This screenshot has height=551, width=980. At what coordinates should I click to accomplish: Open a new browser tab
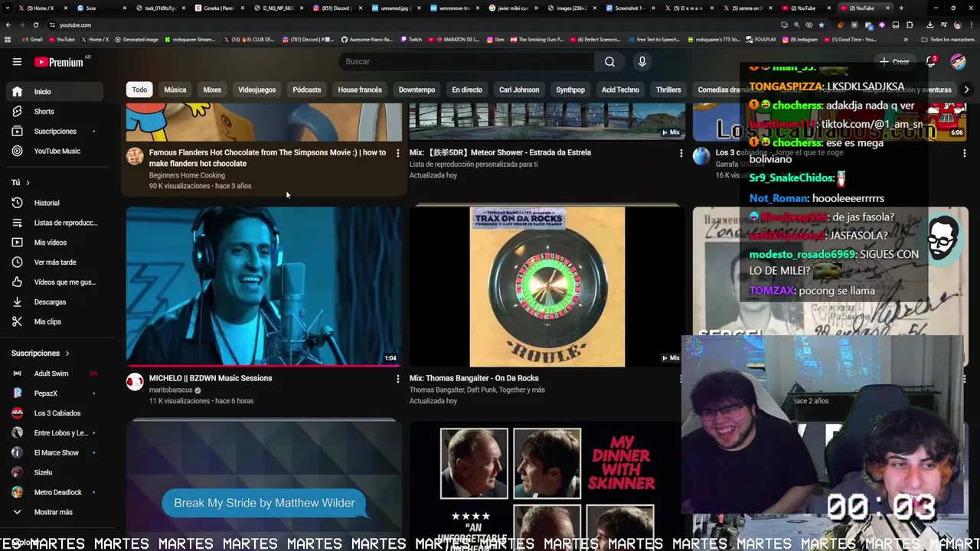click(x=901, y=8)
